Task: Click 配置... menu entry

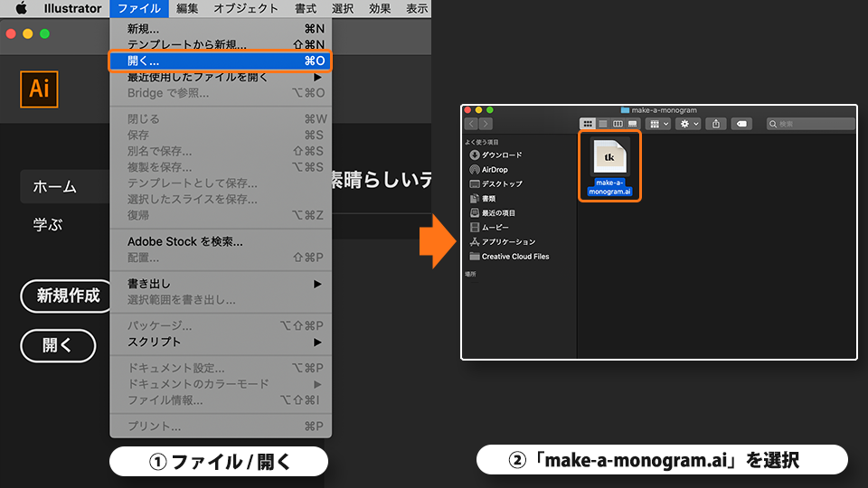Action: (x=221, y=258)
